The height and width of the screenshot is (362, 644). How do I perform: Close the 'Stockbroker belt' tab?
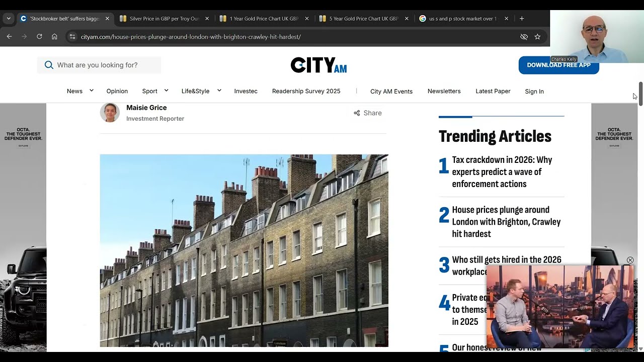click(107, 19)
